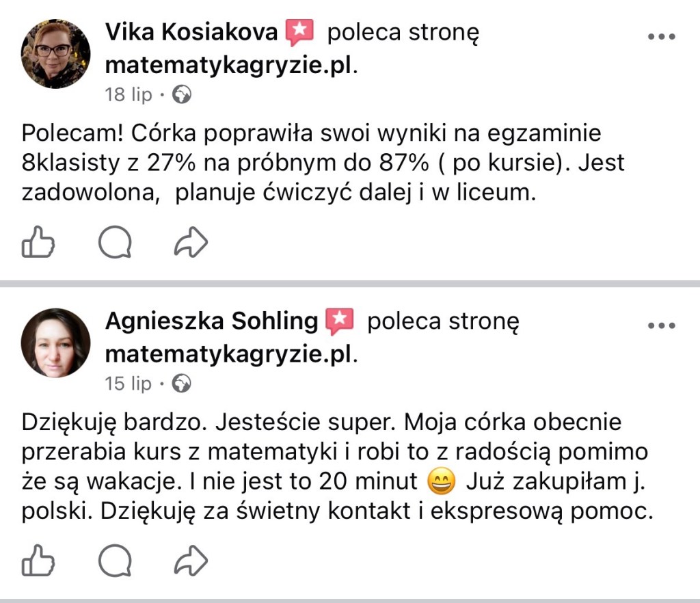Screen dimensions: 700x603
Task: Open more options menu for Vika's post
Action: click(x=661, y=36)
